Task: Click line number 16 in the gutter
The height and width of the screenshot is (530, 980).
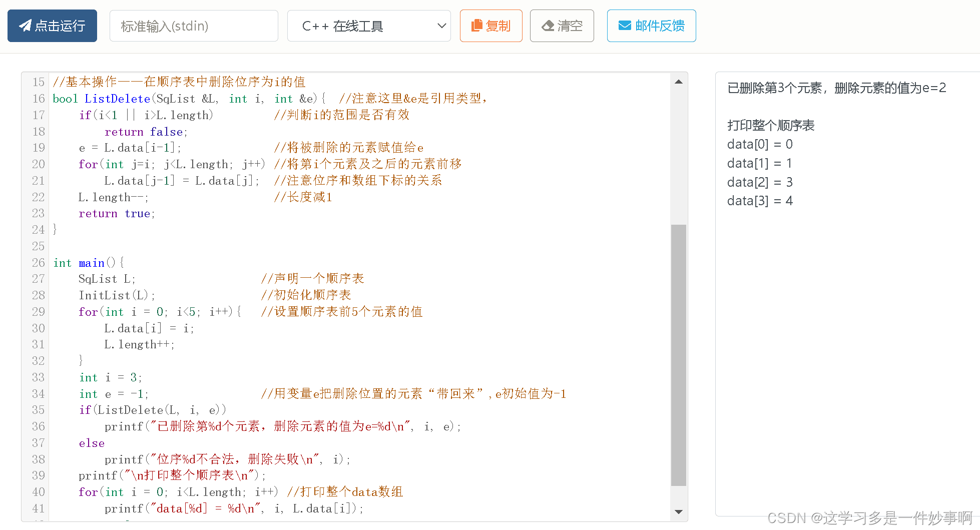Action: tap(39, 99)
